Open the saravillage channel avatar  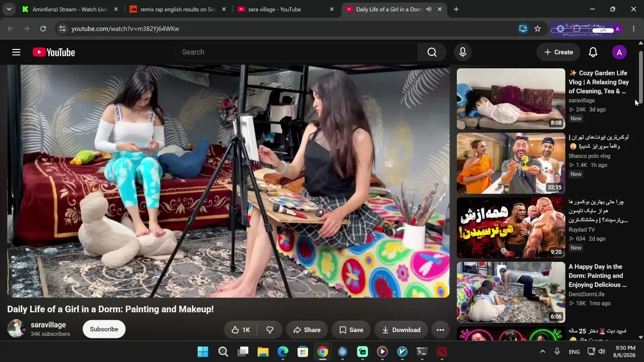16,329
